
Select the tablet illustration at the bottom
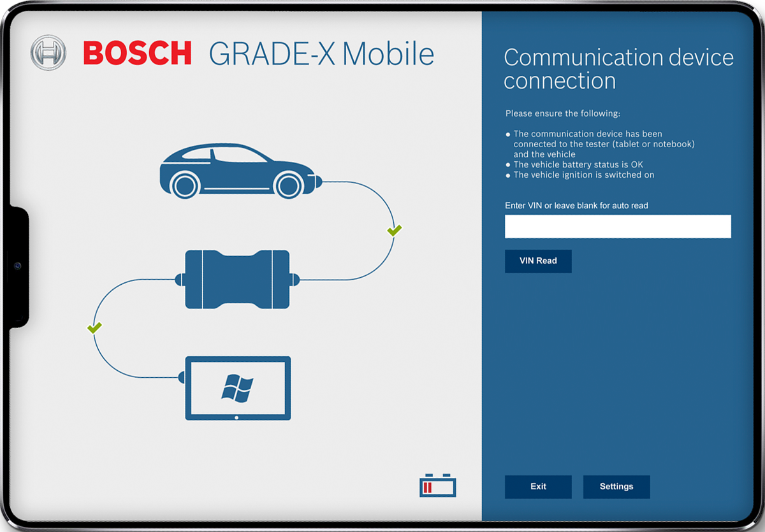pos(238,389)
